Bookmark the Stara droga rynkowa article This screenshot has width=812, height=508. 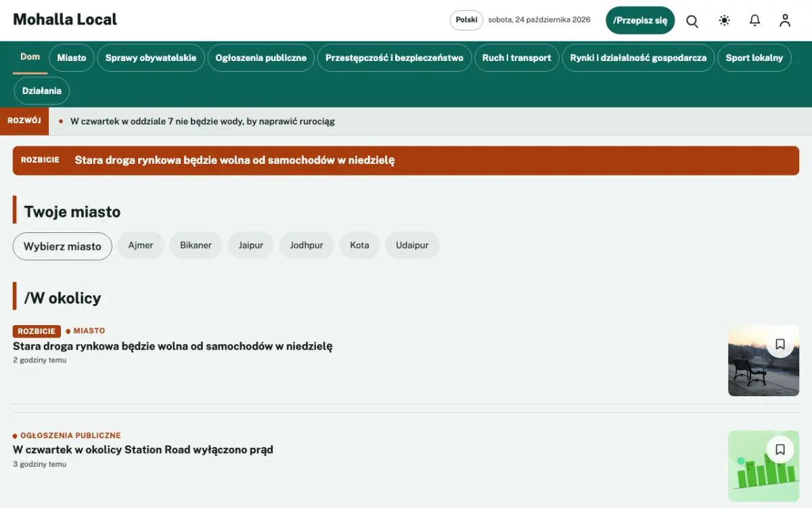pos(780,344)
